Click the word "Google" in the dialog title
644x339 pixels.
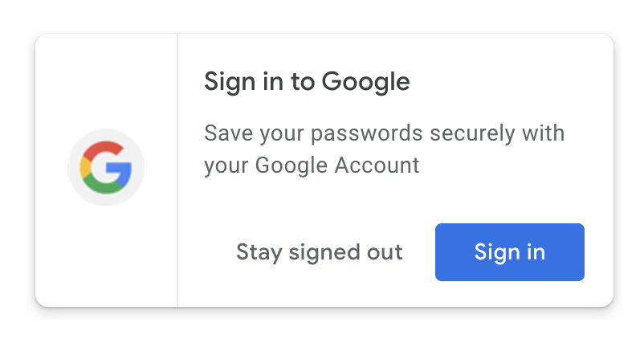click(x=365, y=82)
